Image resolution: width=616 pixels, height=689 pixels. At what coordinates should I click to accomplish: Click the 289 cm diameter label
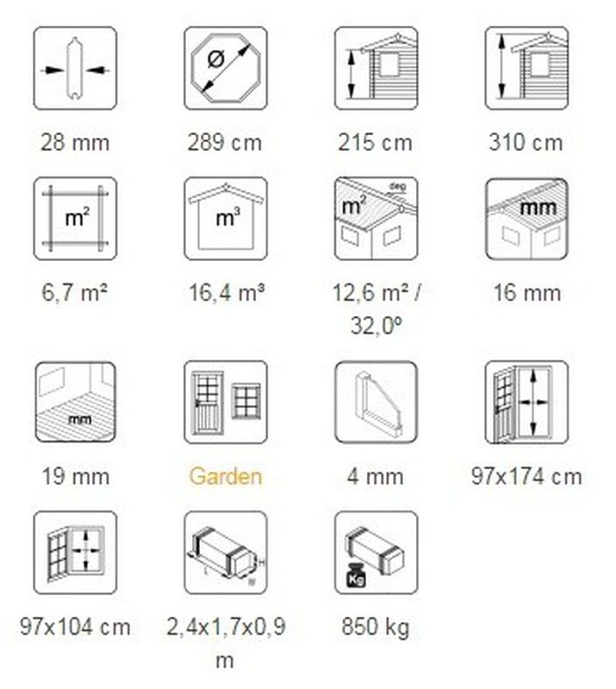(x=225, y=143)
